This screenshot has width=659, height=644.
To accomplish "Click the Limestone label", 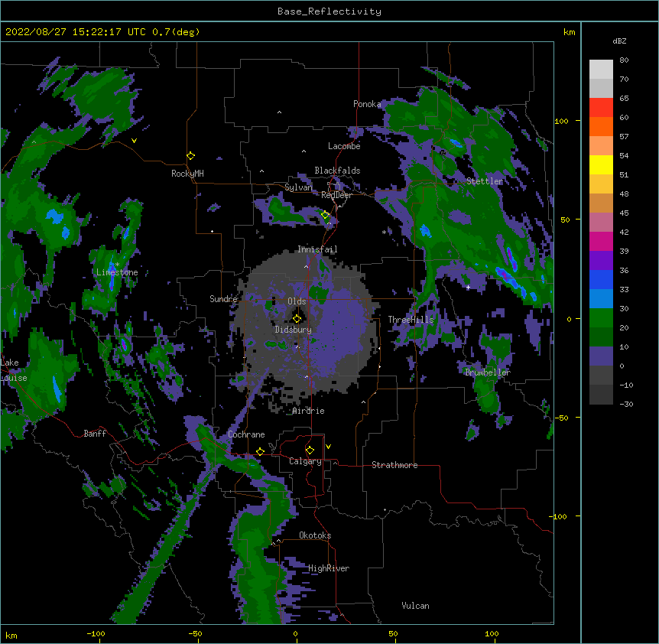I will pyautogui.click(x=117, y=272).
